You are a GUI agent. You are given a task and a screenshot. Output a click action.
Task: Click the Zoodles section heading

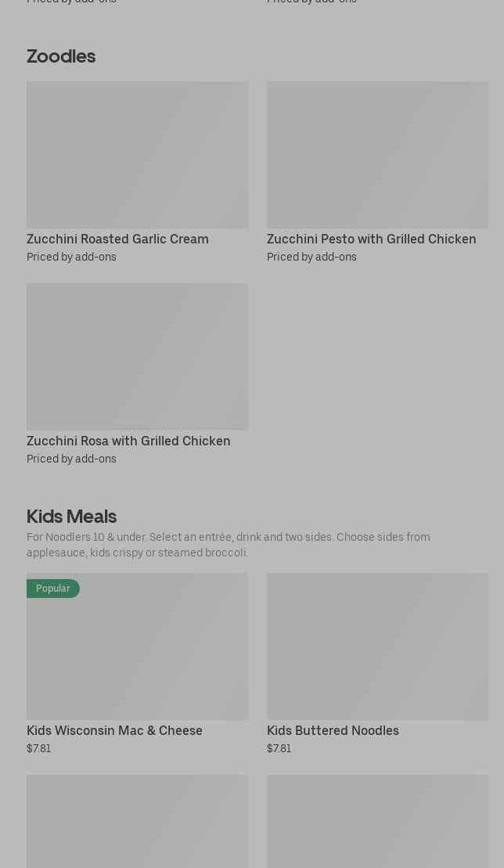tap(61, 56)
